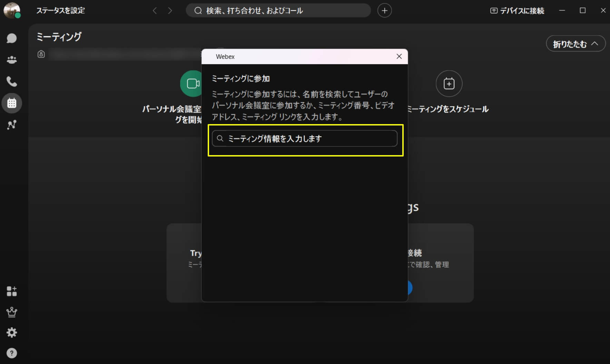This screenshot has height=364, width=610.
Task: Open the add apps grid icon
Action: pos(12,291)
